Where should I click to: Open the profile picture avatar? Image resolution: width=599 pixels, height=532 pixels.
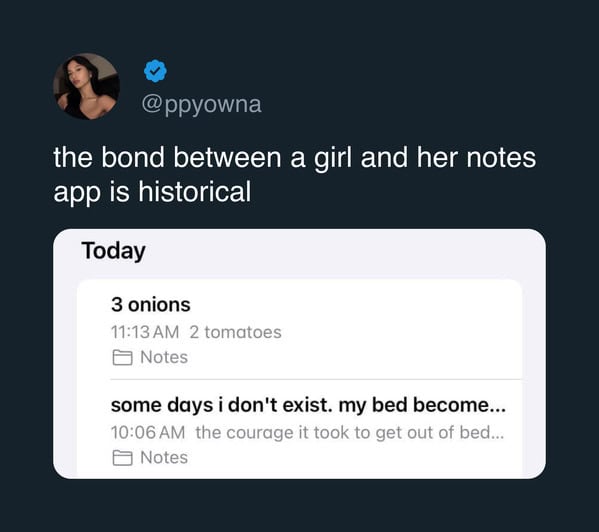point(86,86)
